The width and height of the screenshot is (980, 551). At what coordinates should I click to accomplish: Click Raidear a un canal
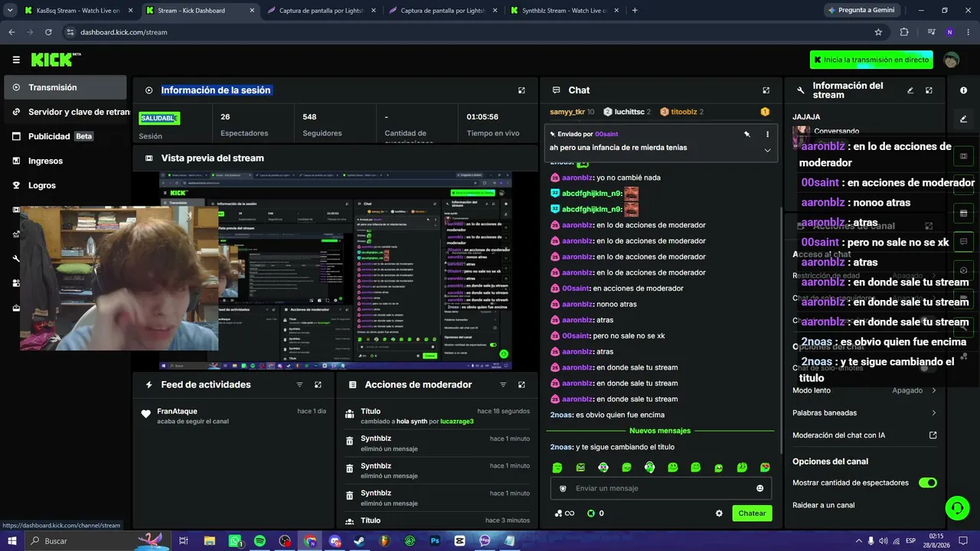click(824, 505)
